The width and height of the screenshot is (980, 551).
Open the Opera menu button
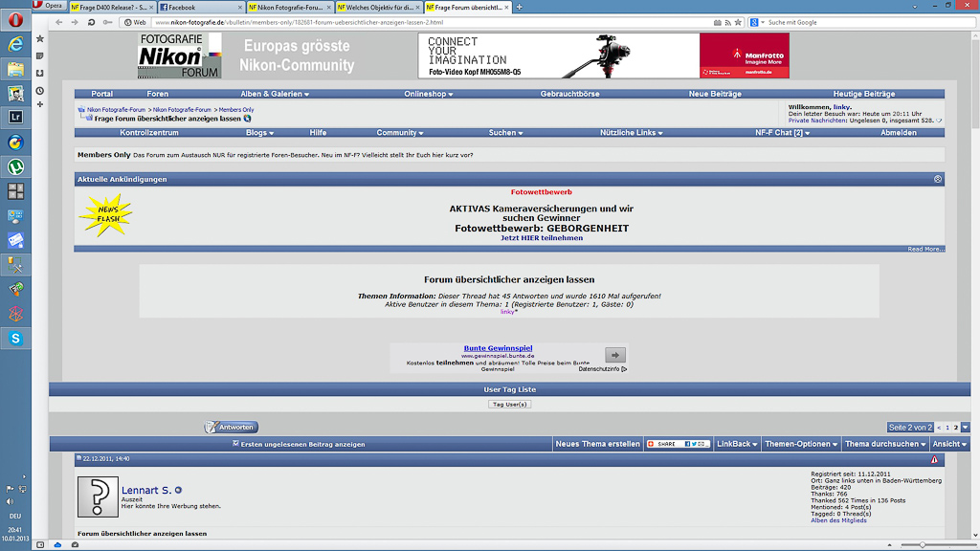tap(48, 6)
